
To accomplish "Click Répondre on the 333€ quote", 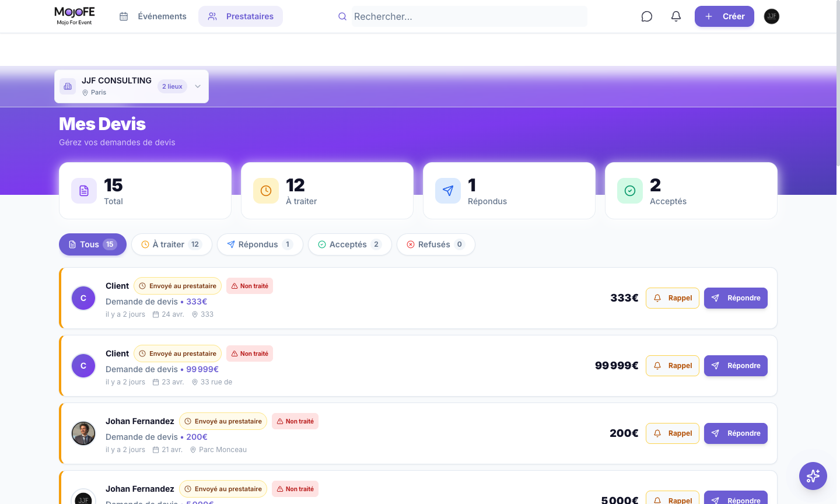I will tap(736, 298).
